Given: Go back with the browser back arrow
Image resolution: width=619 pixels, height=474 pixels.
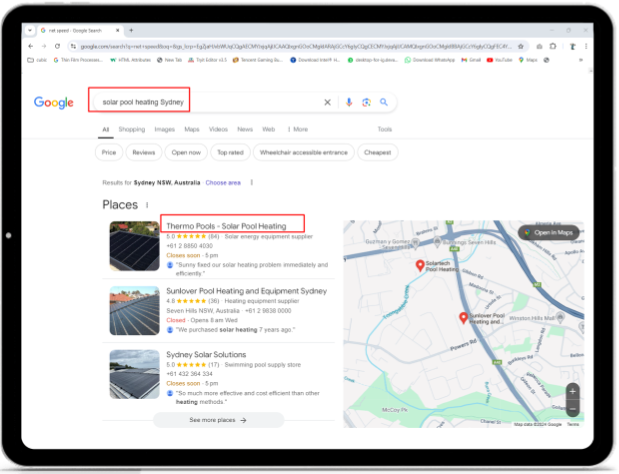Looking at the screenshot, I should (31, 46).
